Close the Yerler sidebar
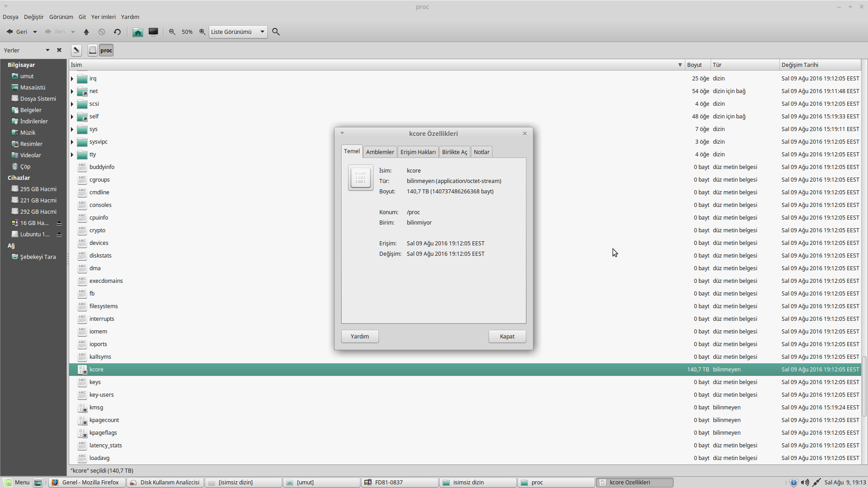Image resolution: width=868 pixels, height=488 pixels. [59, 50]
